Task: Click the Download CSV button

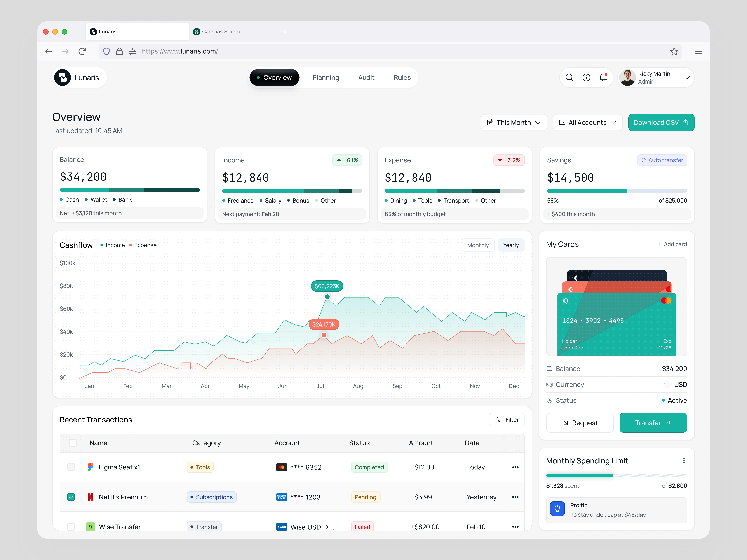Action: tap(661, 123)
